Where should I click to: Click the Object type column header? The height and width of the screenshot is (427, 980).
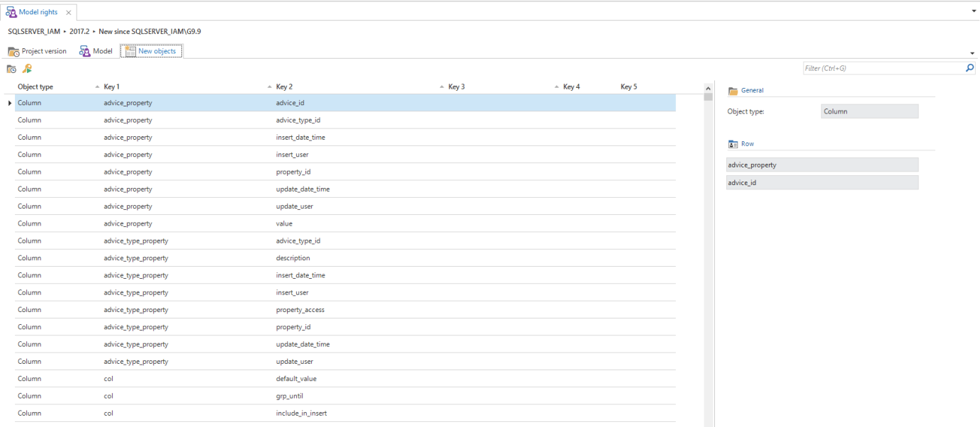point(35,87)
